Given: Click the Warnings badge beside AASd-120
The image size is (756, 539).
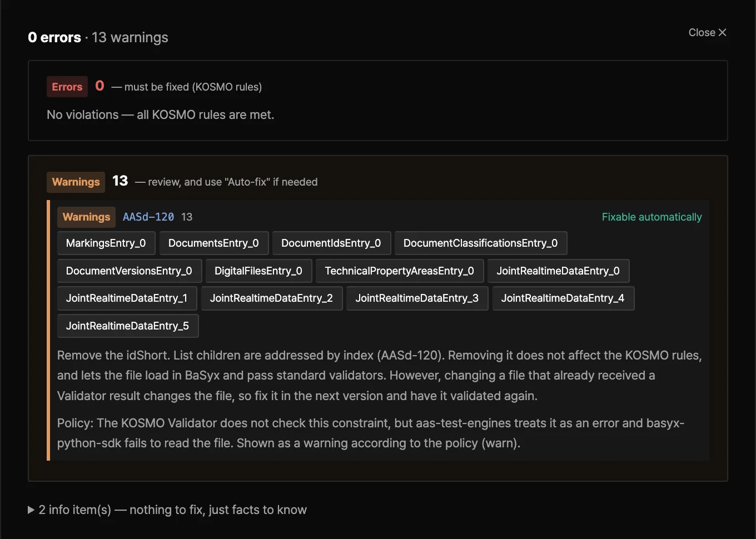Looking at the screenshot, I should [x=86, y=217].
